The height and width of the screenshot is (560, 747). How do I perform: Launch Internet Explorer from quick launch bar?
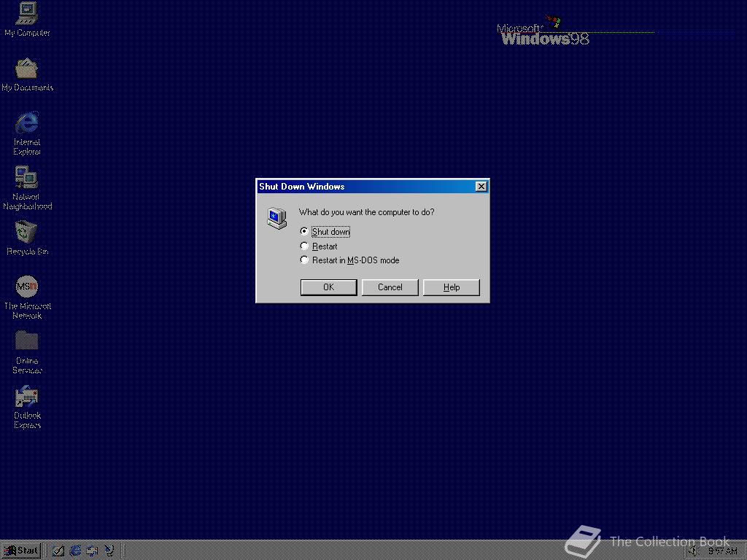[75, 551]
